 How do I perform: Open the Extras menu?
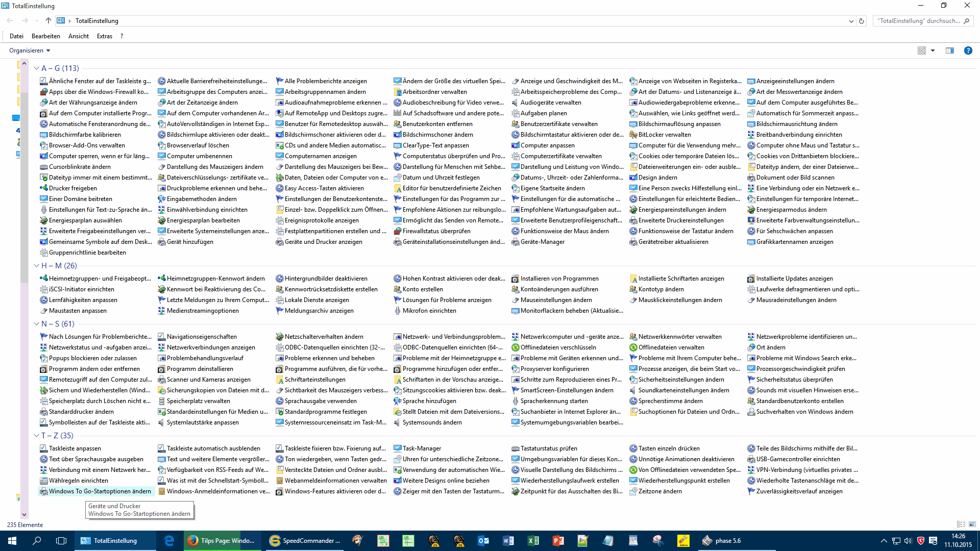[x=104, y=36]
